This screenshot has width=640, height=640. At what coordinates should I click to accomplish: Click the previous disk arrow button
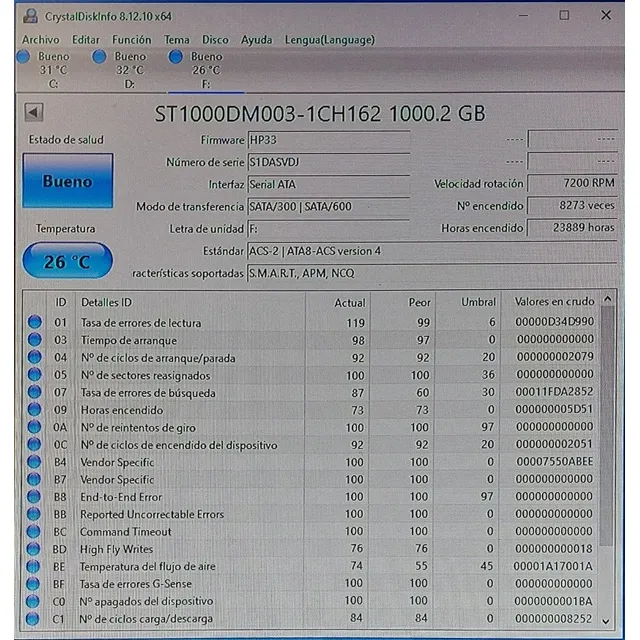coord(34,112)
